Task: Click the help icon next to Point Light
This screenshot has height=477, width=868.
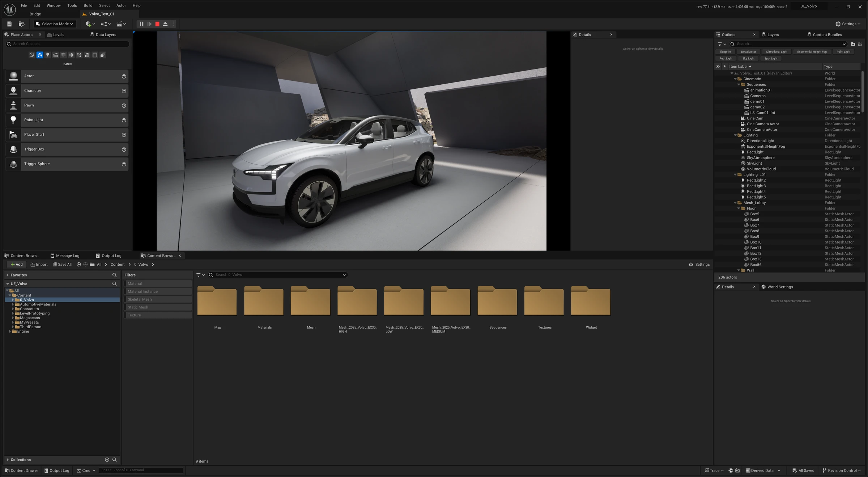Action: coord(124,120)
